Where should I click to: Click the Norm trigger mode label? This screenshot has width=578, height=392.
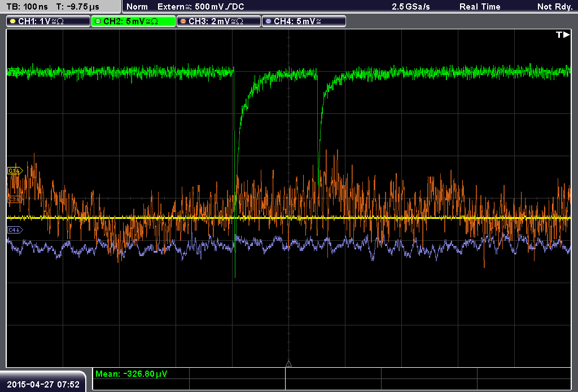click(137, 7)
